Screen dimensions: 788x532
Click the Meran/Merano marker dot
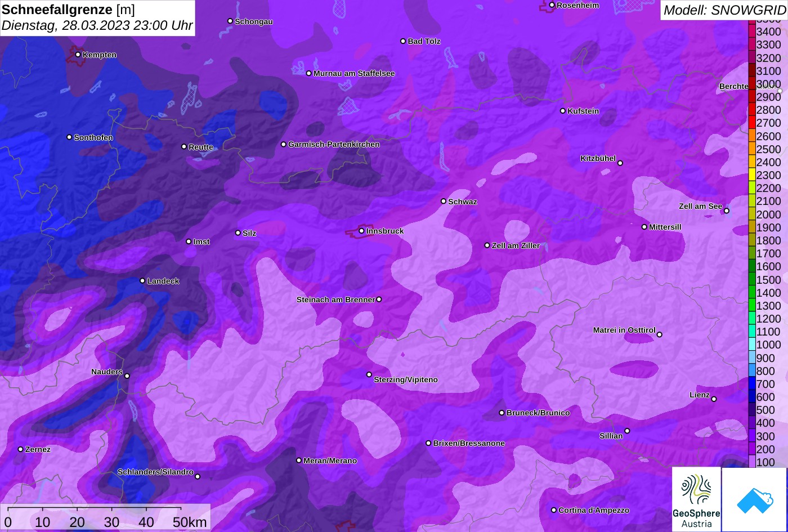point(299,461)
